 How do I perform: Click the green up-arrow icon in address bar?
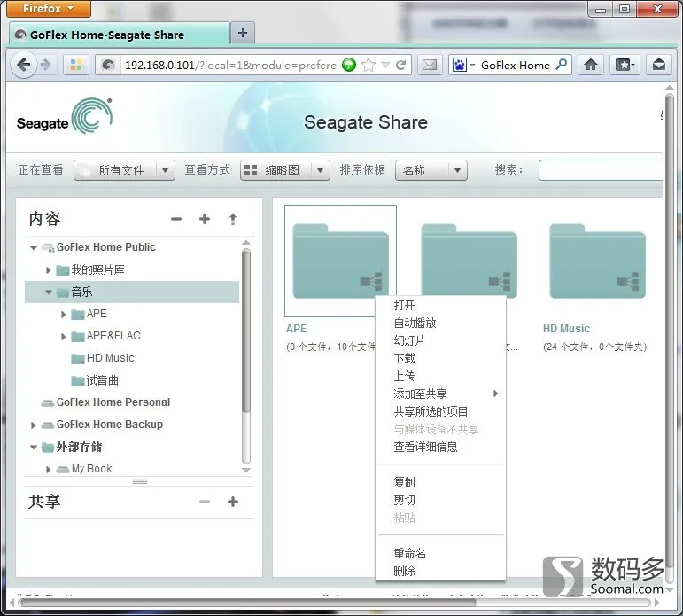click(x=349, y=65)
